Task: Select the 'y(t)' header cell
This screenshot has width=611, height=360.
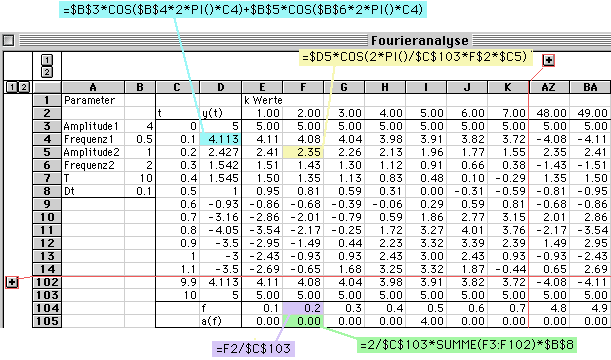Action: [x=221, y=113]
